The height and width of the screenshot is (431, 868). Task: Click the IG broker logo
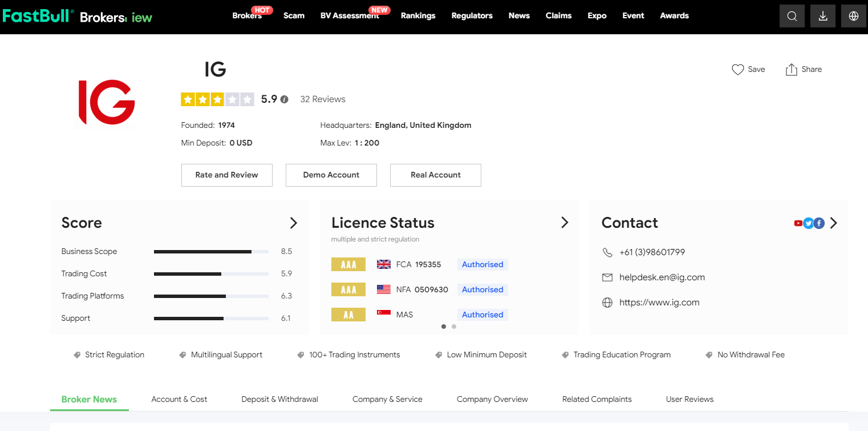(106, 102)
